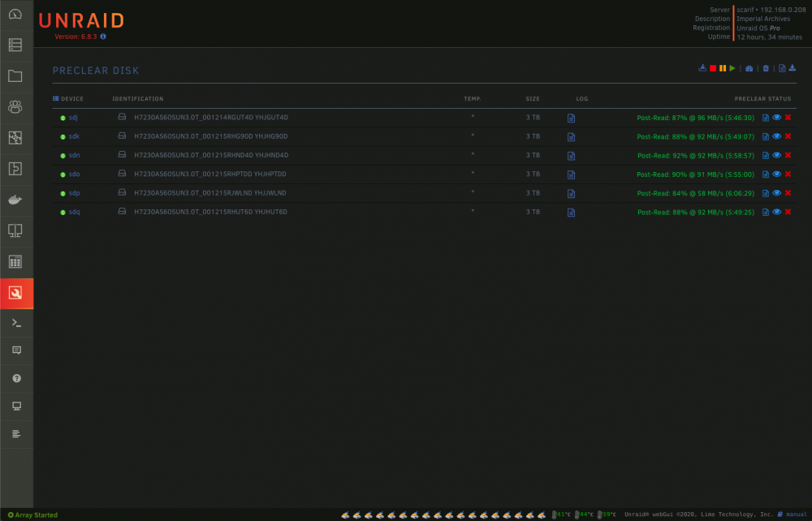Viewport: 812px width, 521px height.
Task: Open the Docker whale icon in sidebar
Action: [15, 200]
